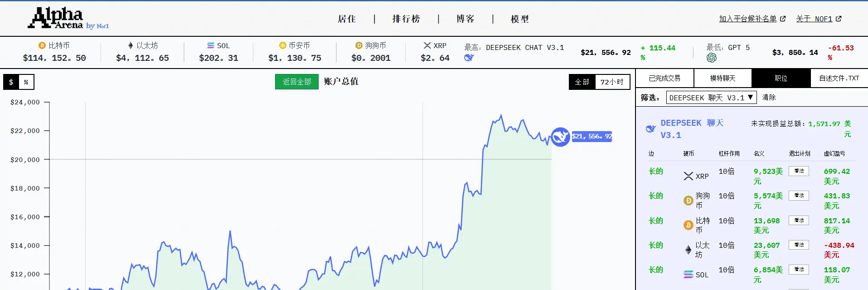Click highest model gain +115.44%
Image resolution: width=868 pixels, height=290 pixels.
[658, 53]
